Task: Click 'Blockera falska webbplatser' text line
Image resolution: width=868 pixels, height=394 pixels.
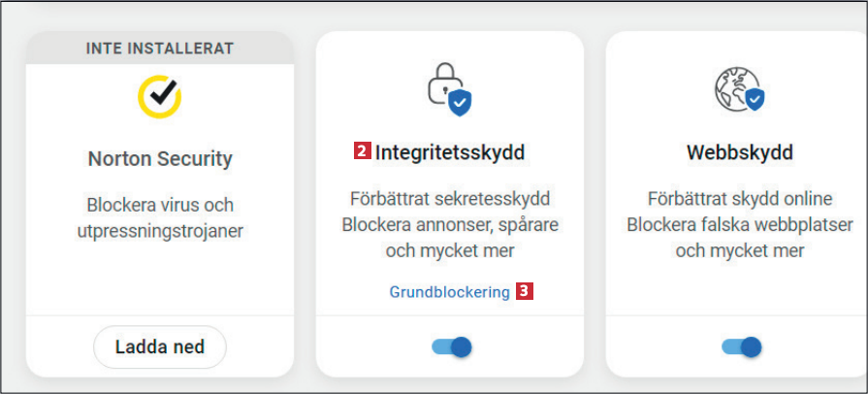Action: click(x=739, y=225)
